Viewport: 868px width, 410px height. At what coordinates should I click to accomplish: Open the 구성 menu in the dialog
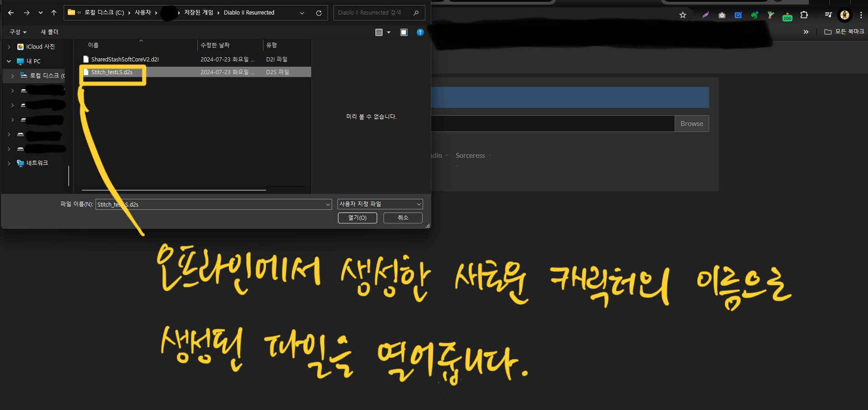tap(17, 31)
